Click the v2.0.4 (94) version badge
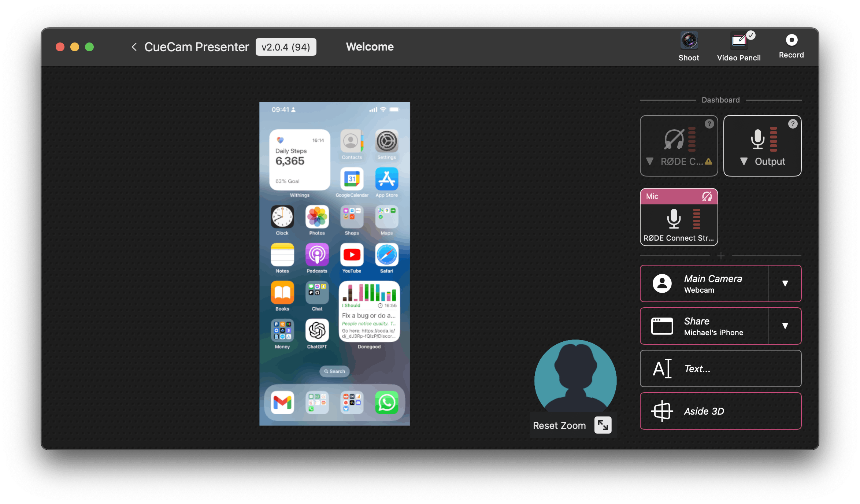The height and width of the screenshot is (504, 860). click(286, 47)
